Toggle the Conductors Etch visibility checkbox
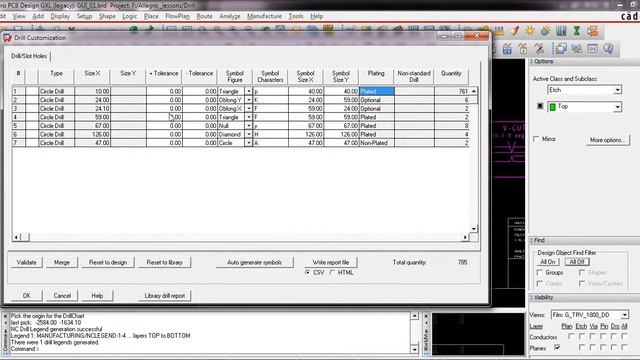The width and height of the screenshot is (640, 360). [582, 336]
